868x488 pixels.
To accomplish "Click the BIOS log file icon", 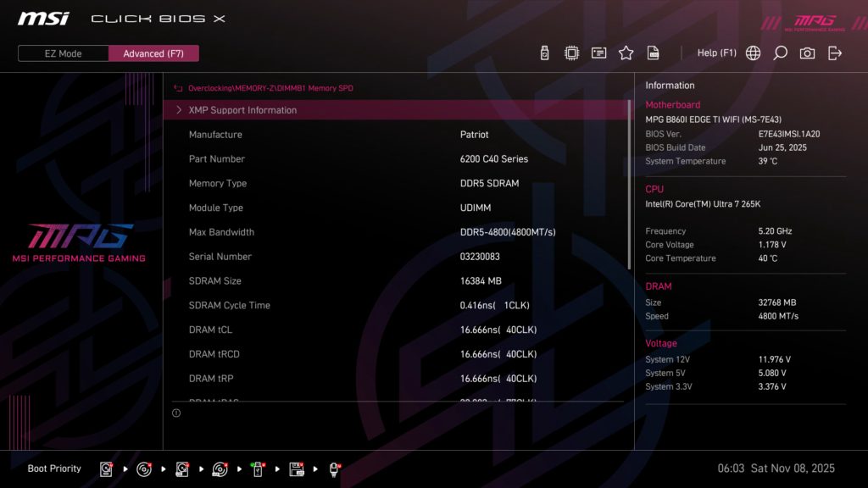I will (x=653, y=52).
